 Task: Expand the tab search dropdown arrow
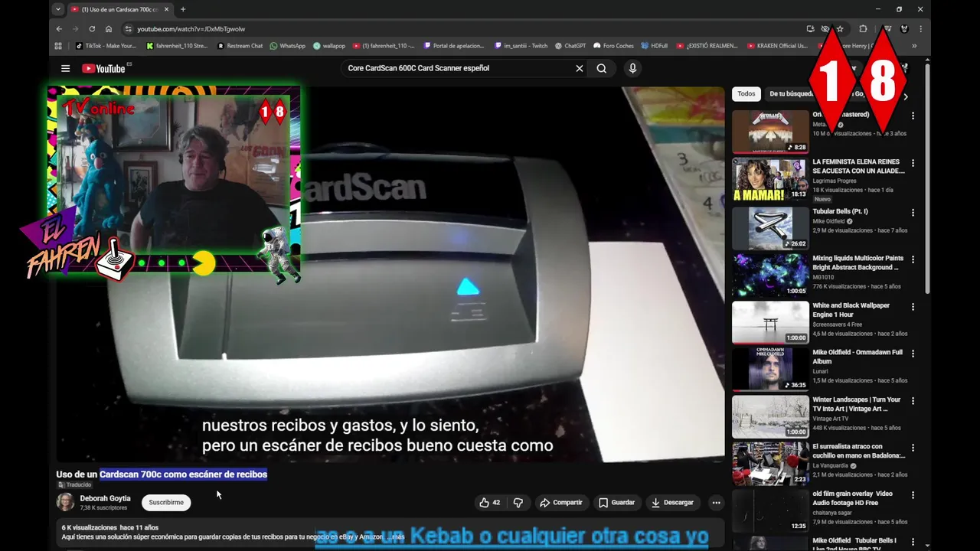pos(57,9)
